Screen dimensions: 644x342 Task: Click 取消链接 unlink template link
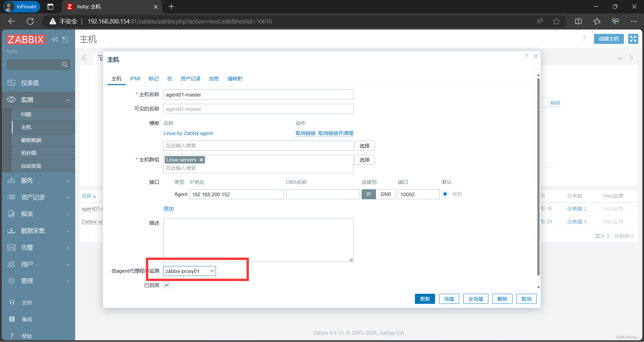pyautogui.click(x=306, y=133)
